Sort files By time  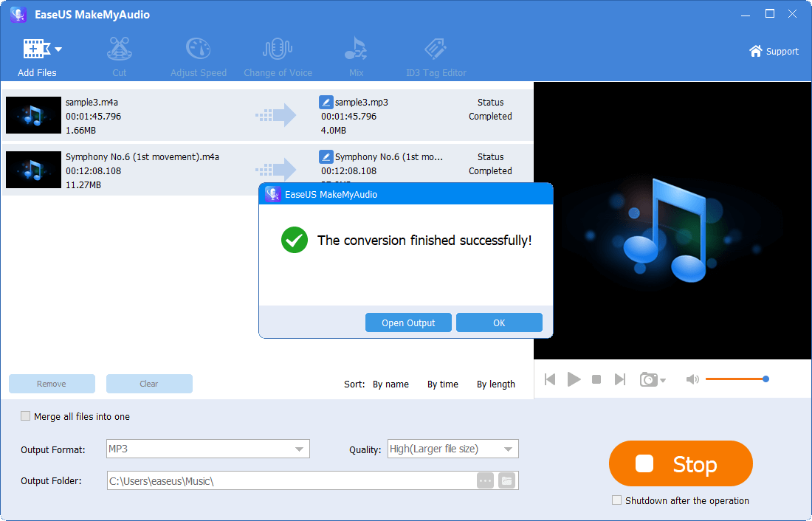coord(443,384)
